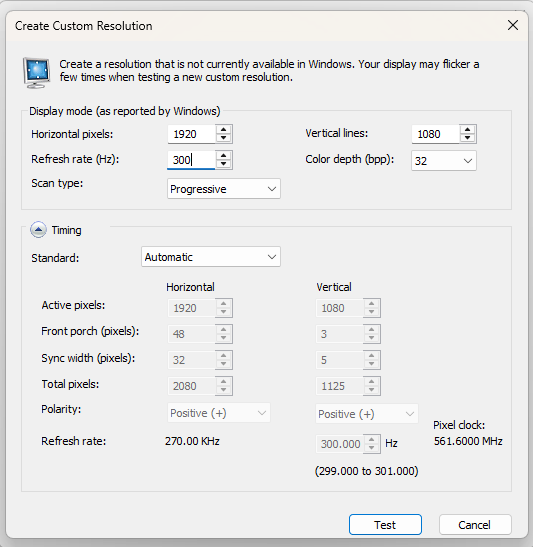This screenshot has height=547, width=533.
Task: Close the Create Custom Resolution dialog
Action: coord(513,25)
